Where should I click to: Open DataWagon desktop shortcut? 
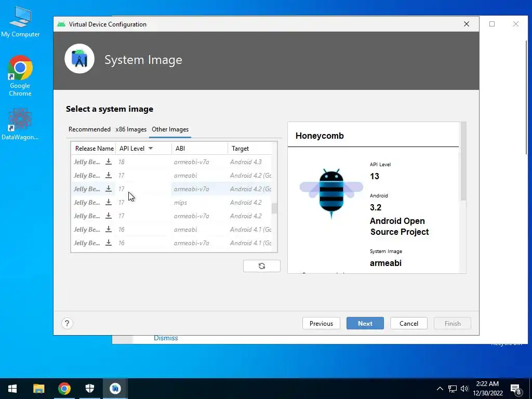pos(20,124)
